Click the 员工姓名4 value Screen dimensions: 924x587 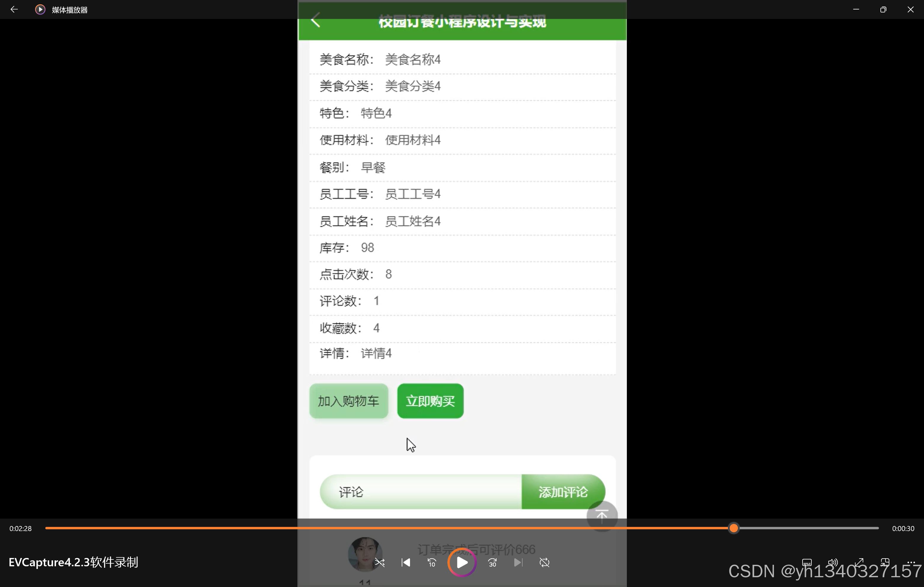tap(413, 221)
